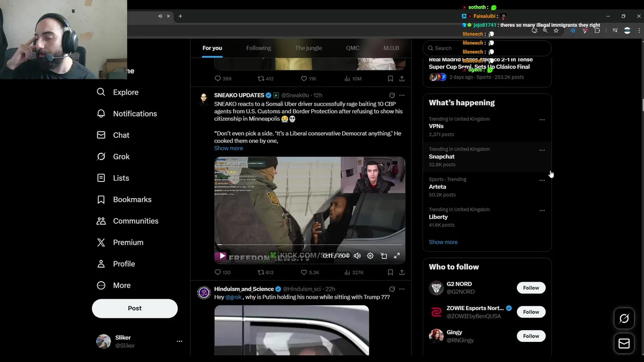Open a new browser tab

tap(181, 16)
